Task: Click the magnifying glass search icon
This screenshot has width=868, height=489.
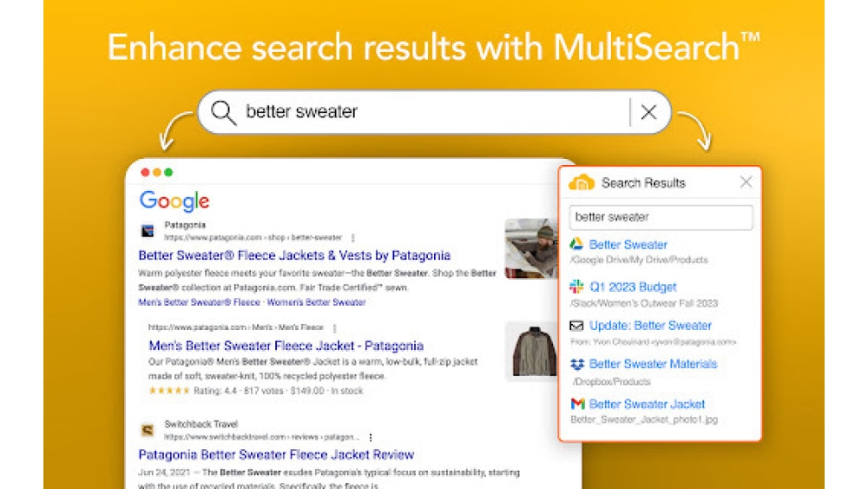Action: [223, 112]
